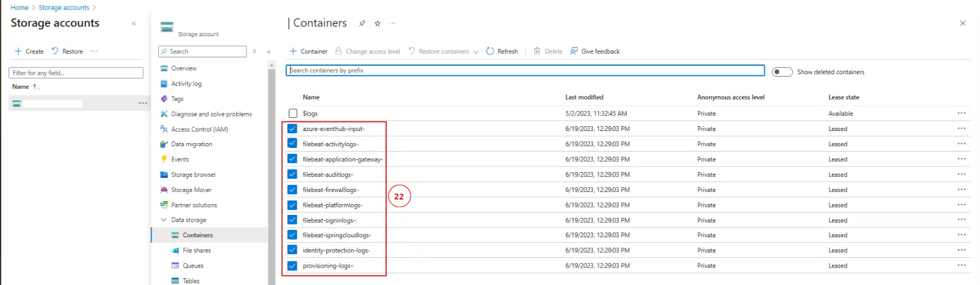980x285 pixels.
Task: Uncheck filebeat-application-gateway- container
Action: (x=292, y=159)
